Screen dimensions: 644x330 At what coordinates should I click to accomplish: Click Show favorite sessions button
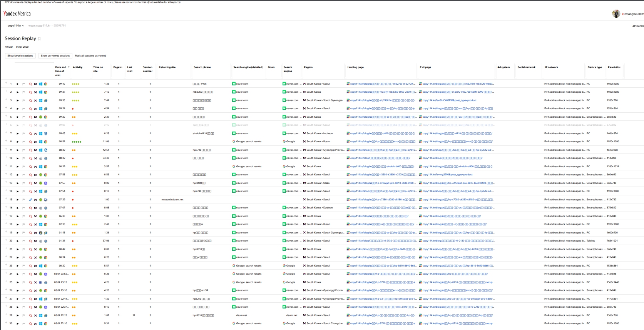[20, 56]
